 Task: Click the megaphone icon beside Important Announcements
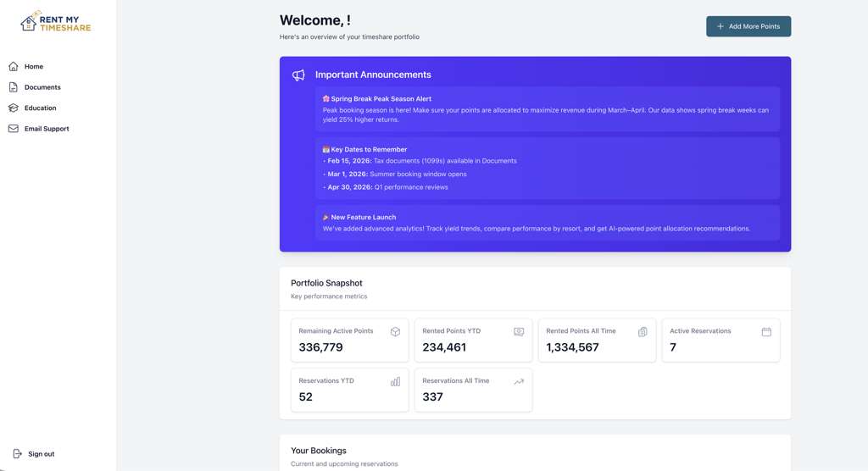(298, 75)
